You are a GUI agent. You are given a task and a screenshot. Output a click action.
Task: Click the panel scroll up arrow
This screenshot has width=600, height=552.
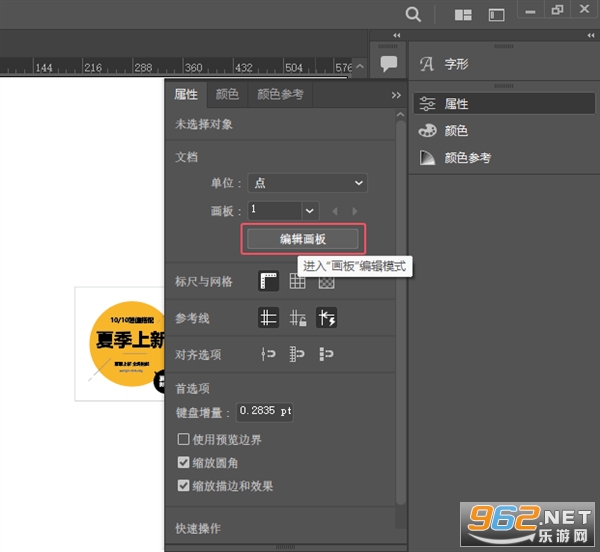click(x=400, y=114)
